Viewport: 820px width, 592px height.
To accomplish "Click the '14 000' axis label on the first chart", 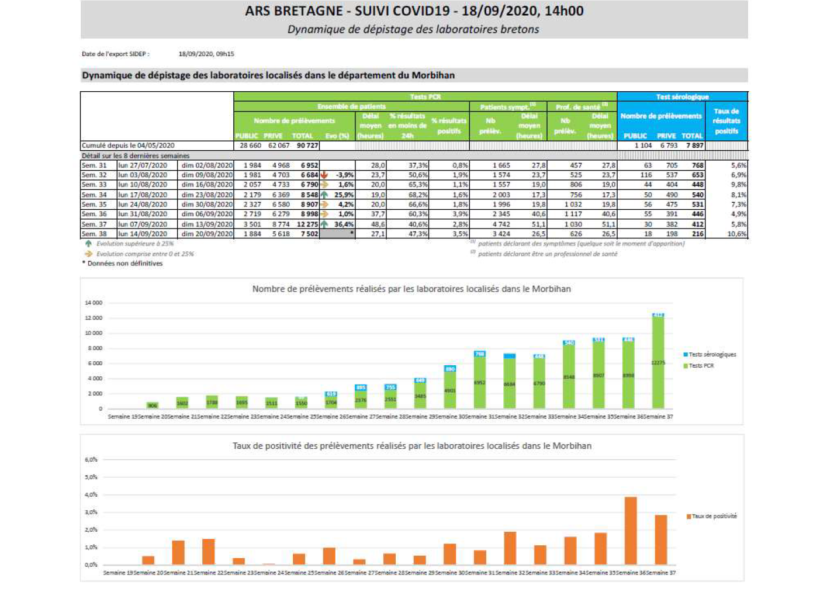I will pos(94,303).
